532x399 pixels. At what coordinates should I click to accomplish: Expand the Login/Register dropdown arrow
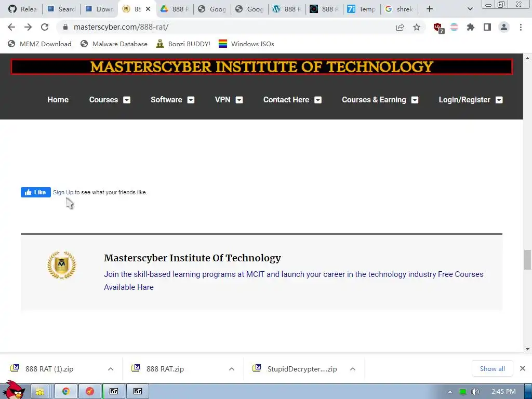(x=499, y=100)
